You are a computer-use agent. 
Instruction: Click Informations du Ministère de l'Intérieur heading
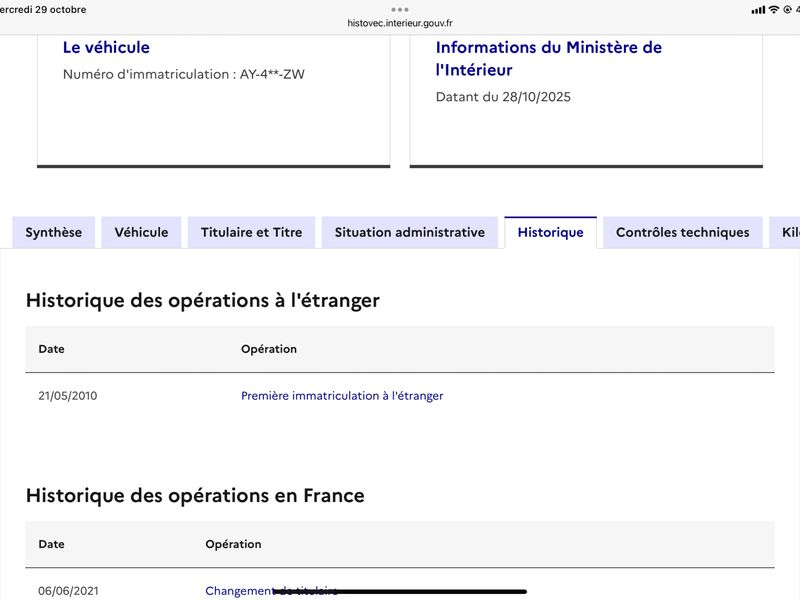(x=548, y=58)
